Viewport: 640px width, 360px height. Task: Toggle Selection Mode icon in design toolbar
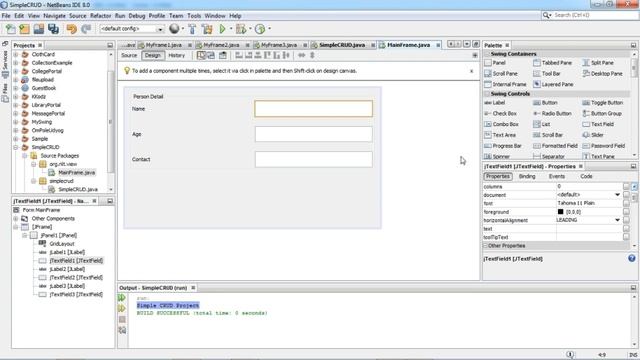tap(201, 55)
